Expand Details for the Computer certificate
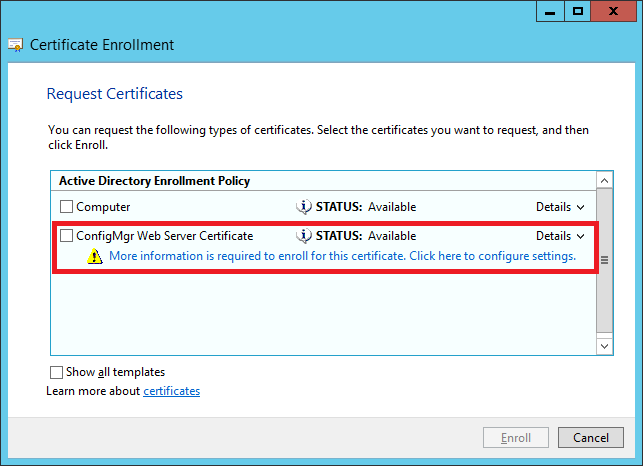The width and height of the screenshot is (643, 466). (x=560, y=207)
